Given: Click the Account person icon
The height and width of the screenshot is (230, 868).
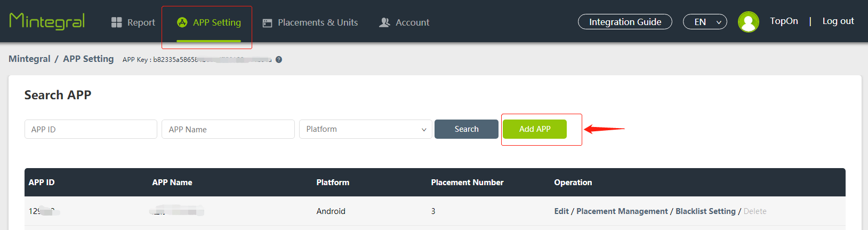Looking at the screenshot, I should pyautogui.click(x=384, y=22).
